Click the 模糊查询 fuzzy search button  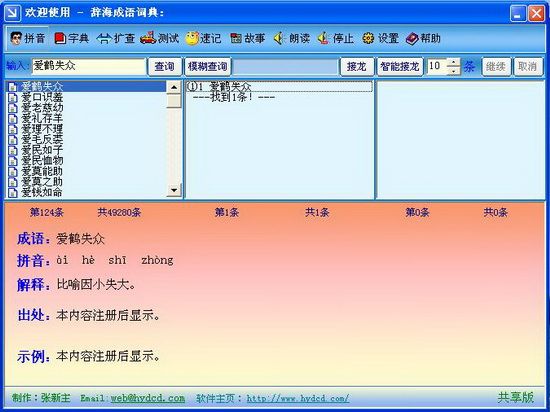pyautogui.click(x=208, y=66)
